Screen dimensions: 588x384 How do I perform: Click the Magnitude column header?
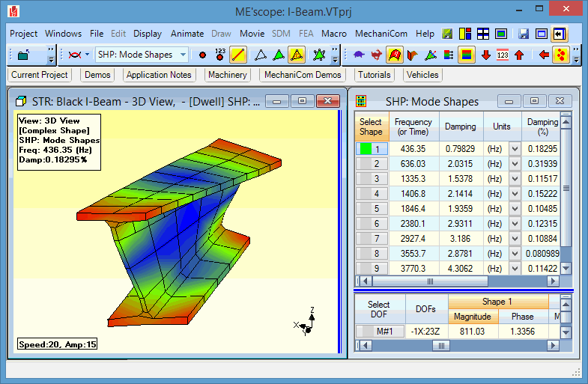click(473, 317)
